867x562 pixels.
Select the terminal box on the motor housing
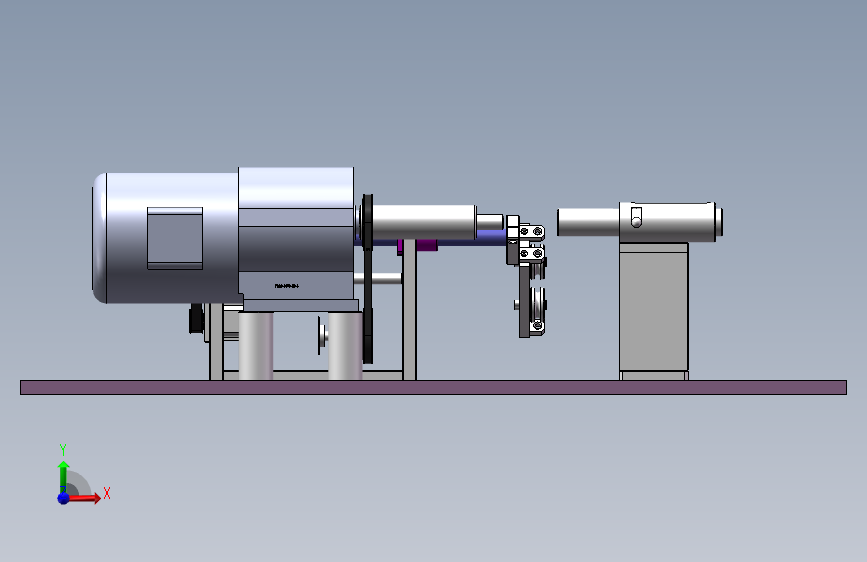(175, 238)
